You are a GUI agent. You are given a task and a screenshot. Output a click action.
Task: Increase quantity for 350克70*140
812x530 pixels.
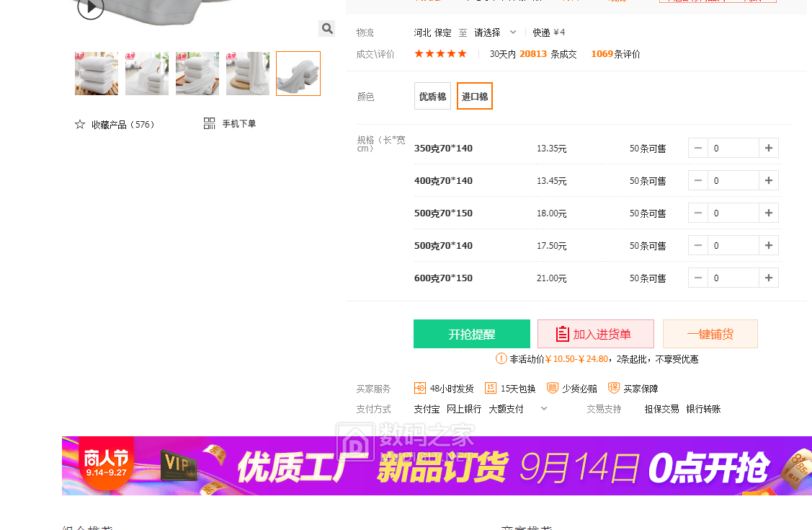point(769,148)
